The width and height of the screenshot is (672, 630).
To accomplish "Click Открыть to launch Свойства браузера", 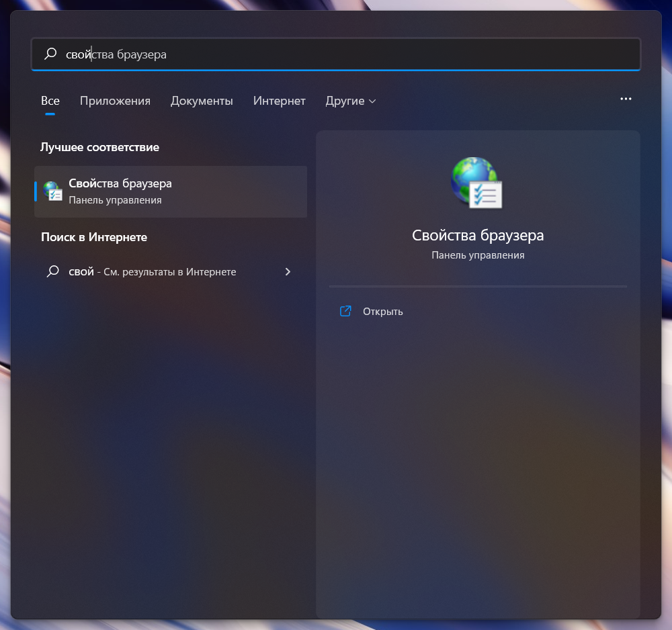I will (383, 312).
